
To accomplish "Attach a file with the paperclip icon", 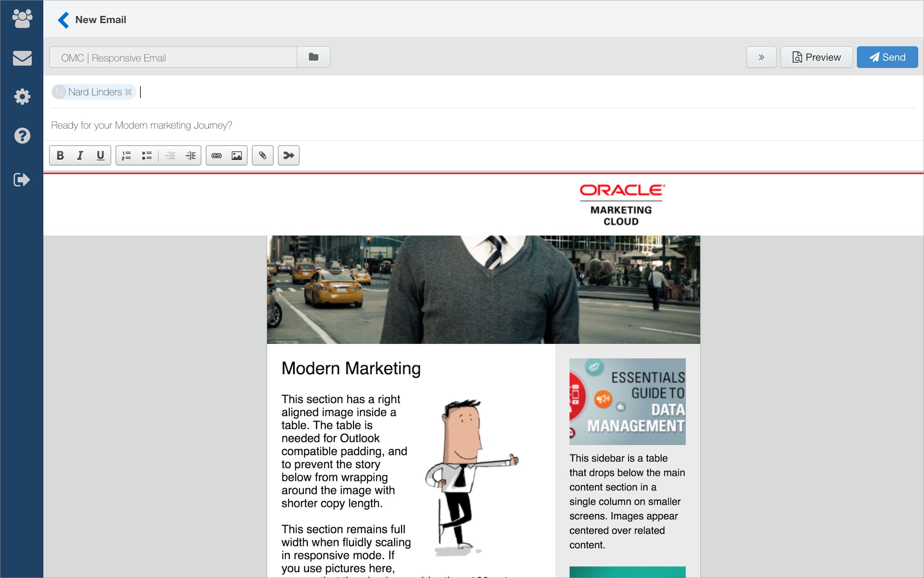I will coord(262,155).
